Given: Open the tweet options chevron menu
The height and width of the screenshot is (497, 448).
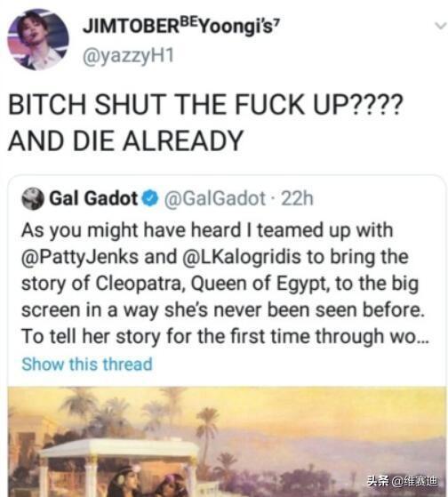Looking at the screenshot, I should (440, 26).
